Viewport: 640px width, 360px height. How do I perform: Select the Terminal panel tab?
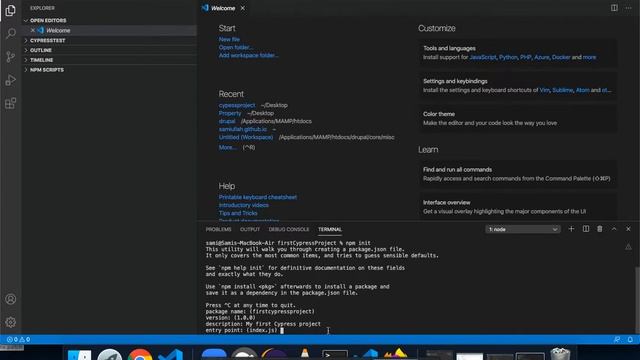click(x=330, y=229)
